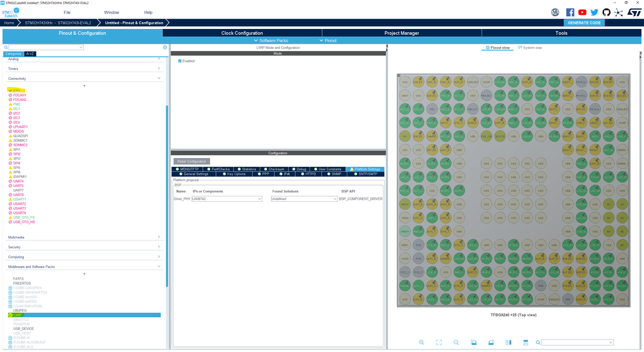Click the check mark icon beside ETH
This screenshot has height=352, width=644.
10,90
